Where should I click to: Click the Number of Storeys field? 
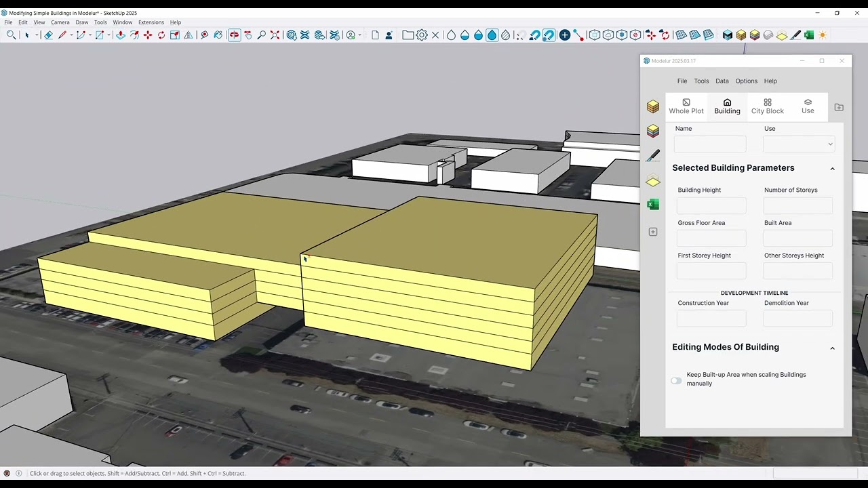tap(798, 205)
